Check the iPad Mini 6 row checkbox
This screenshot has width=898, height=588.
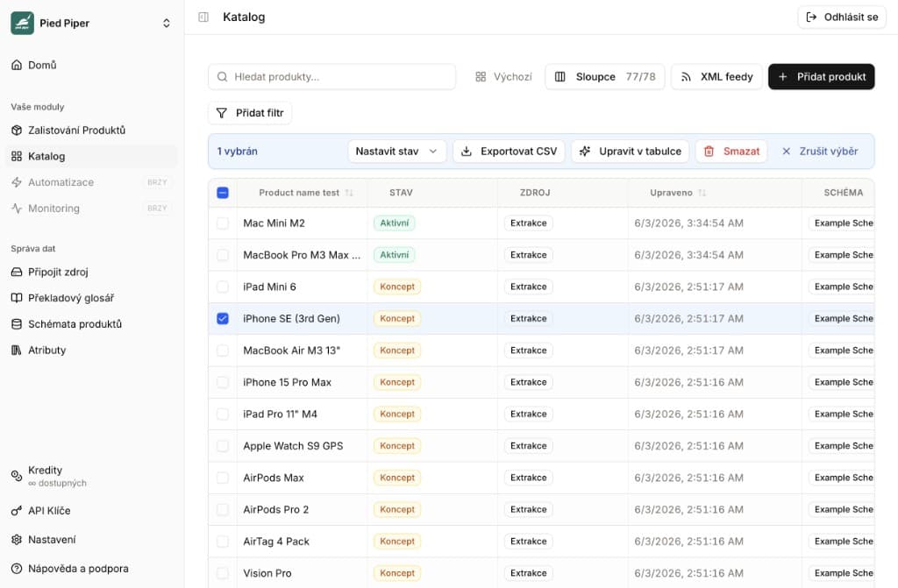223,287
